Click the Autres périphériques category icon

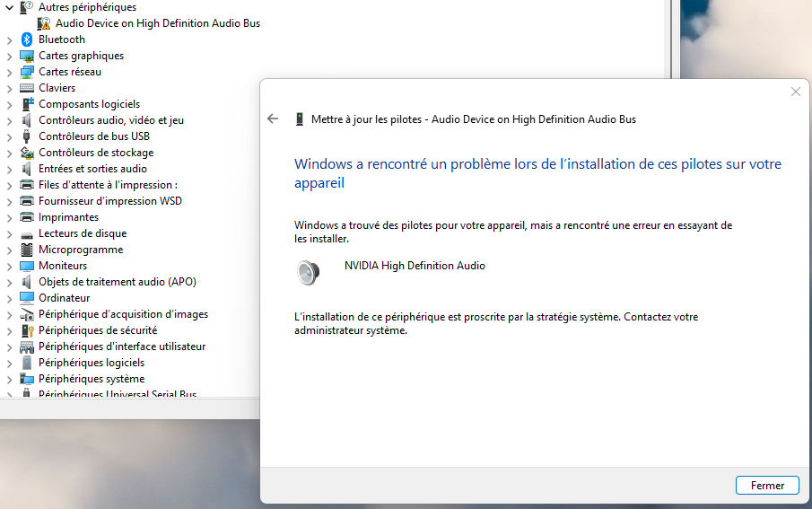click(x=27, y=7)
